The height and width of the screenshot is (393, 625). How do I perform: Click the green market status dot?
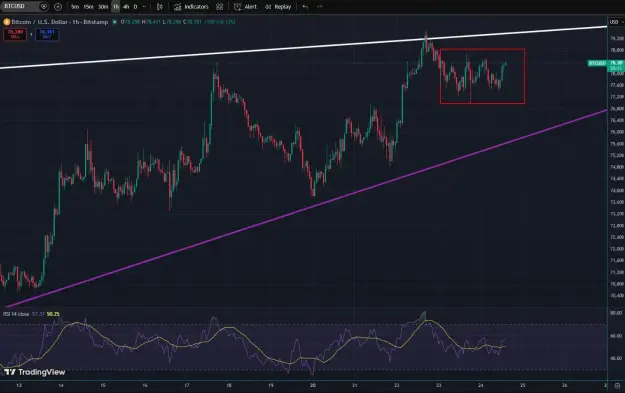[x=114, y=22]
